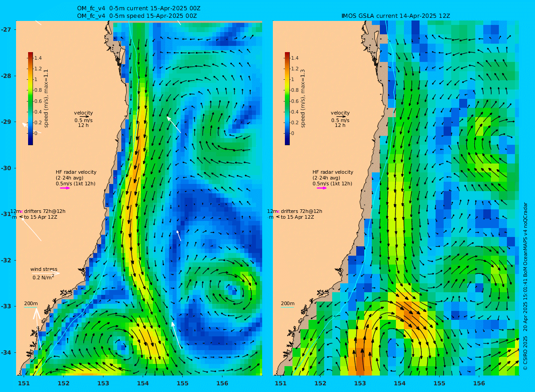
Task: Click colorbar tick '1.4' in OM_fc_v4 panel
Action: pos(38,58)
